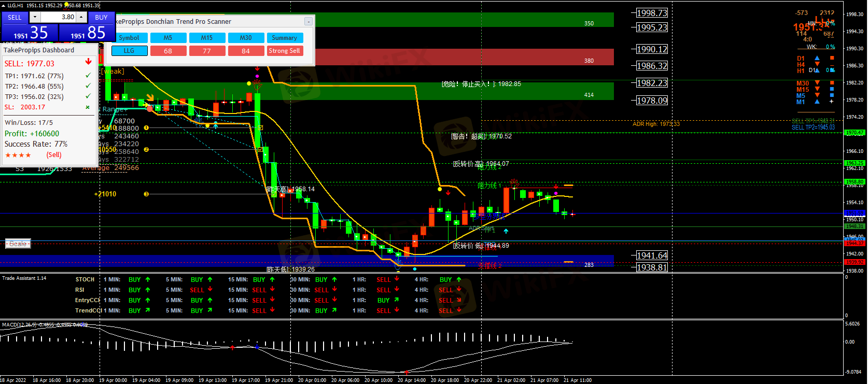Decrease lot volume with the down arrow
The image size is (868, 384).
tap(35, 17)
